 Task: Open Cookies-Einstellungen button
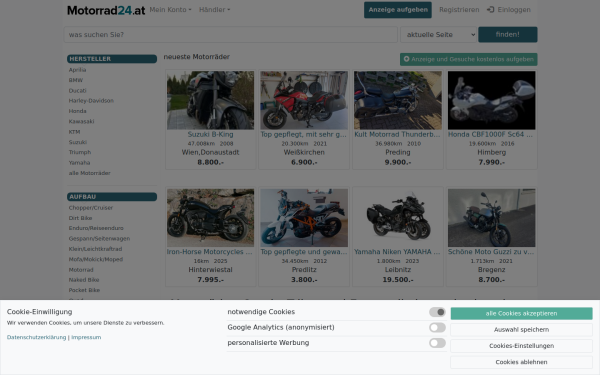coord(522,346)
